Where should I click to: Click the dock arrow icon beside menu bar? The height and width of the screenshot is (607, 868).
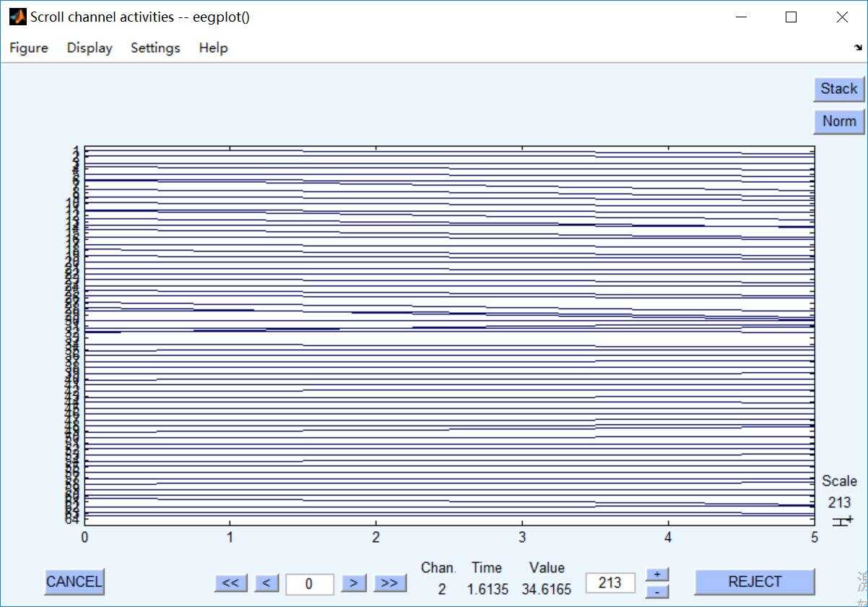(x=858, y=48)
